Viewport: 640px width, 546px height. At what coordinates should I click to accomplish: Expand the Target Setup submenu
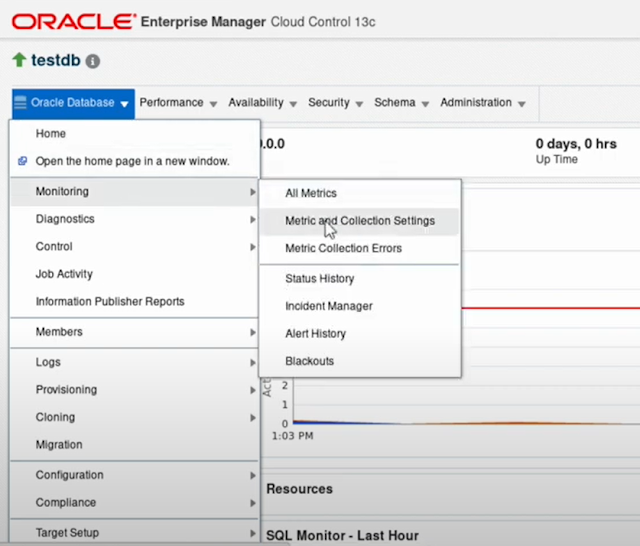[x=135, y=533]
